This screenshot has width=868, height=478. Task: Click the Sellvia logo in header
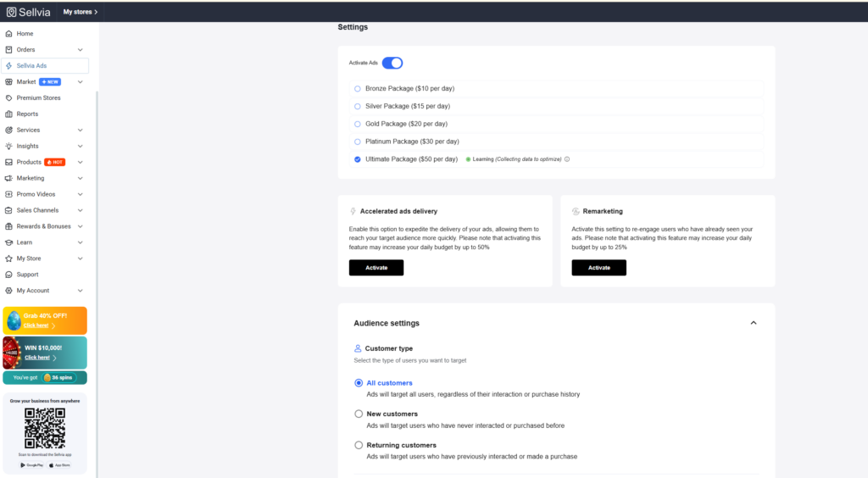(x=30, y=12)
